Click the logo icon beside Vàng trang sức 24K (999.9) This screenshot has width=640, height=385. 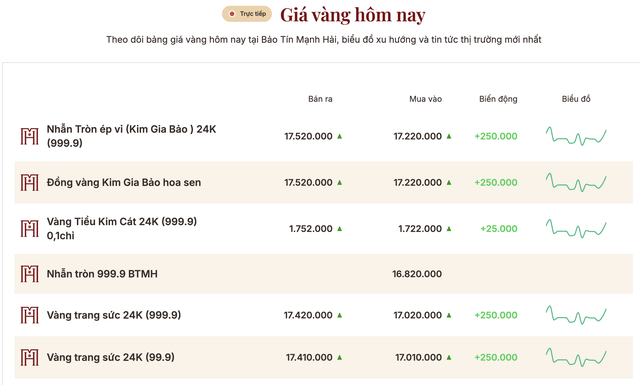29,315
